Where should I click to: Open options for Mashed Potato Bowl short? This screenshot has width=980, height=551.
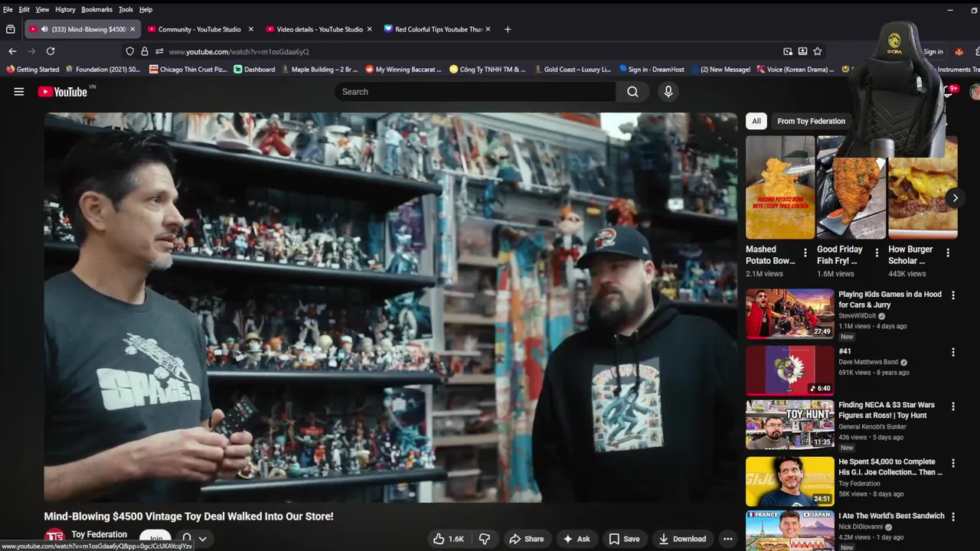point(805,253)
